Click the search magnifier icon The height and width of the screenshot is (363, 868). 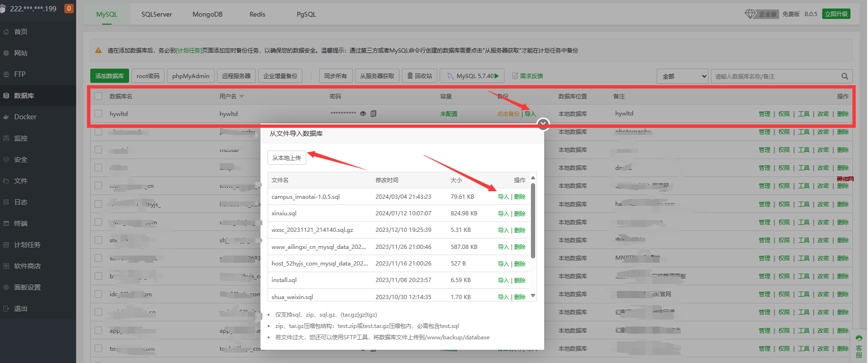click(844, 76)
